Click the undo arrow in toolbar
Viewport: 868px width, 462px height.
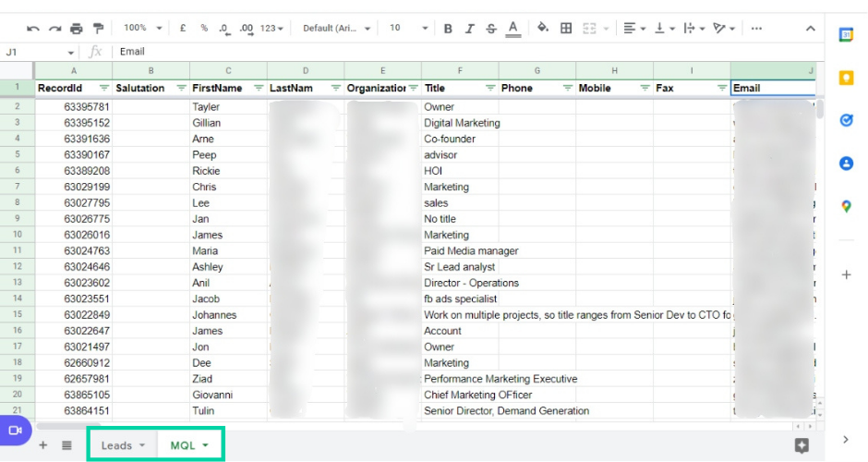pyautogui.click(x=33, y=29)
